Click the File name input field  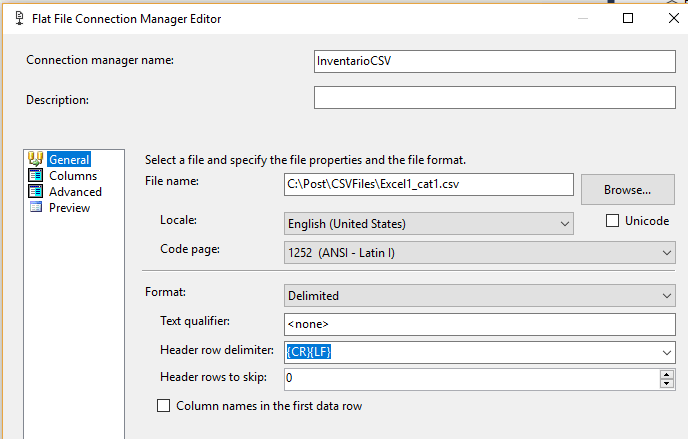point(429,184)
